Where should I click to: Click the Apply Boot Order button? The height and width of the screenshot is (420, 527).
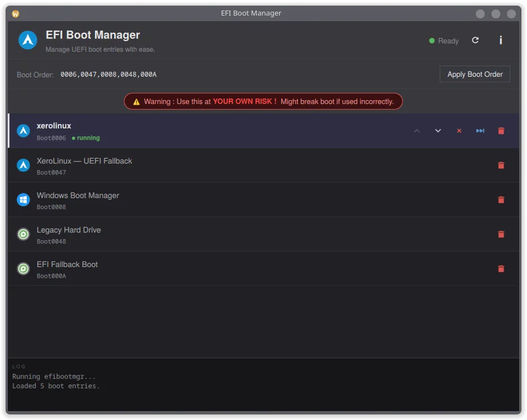(x=475, y=74)
